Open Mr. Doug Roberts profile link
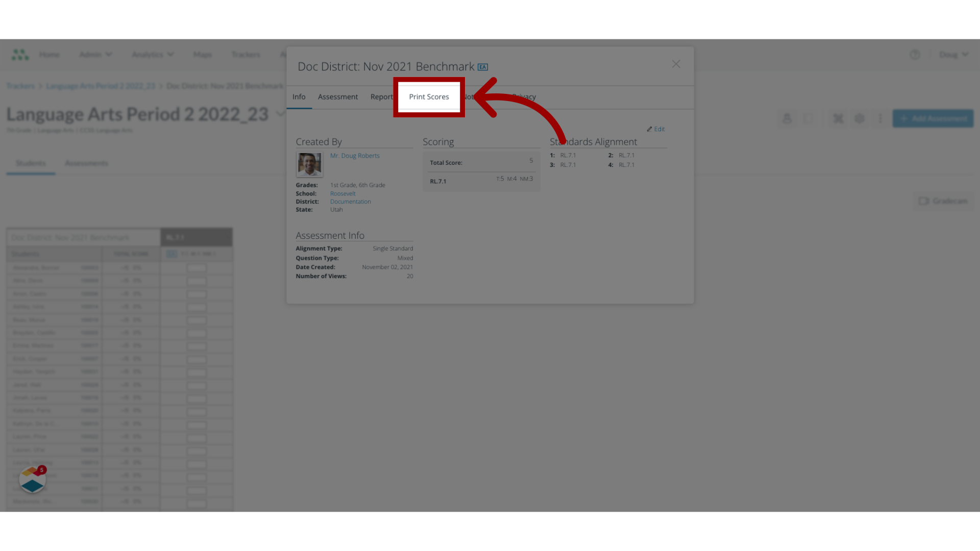The image size is (980, 551). (355, 156)
